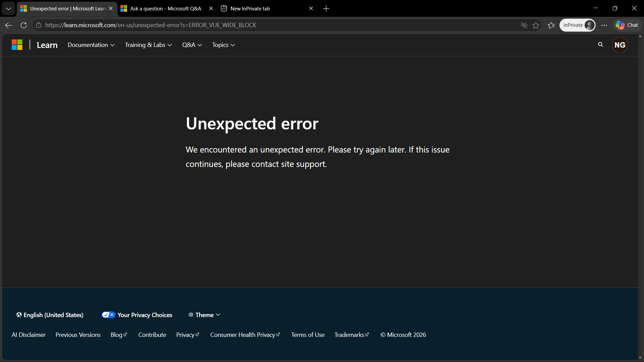The width and height of the screenshot is (644, 362).
Task: Open the Contribute footer link
Action: click(x=152, y=335)
